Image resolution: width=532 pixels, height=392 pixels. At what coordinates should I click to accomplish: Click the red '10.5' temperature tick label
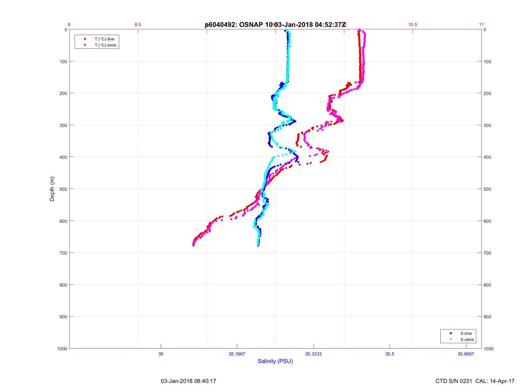[x=413, y=24]
